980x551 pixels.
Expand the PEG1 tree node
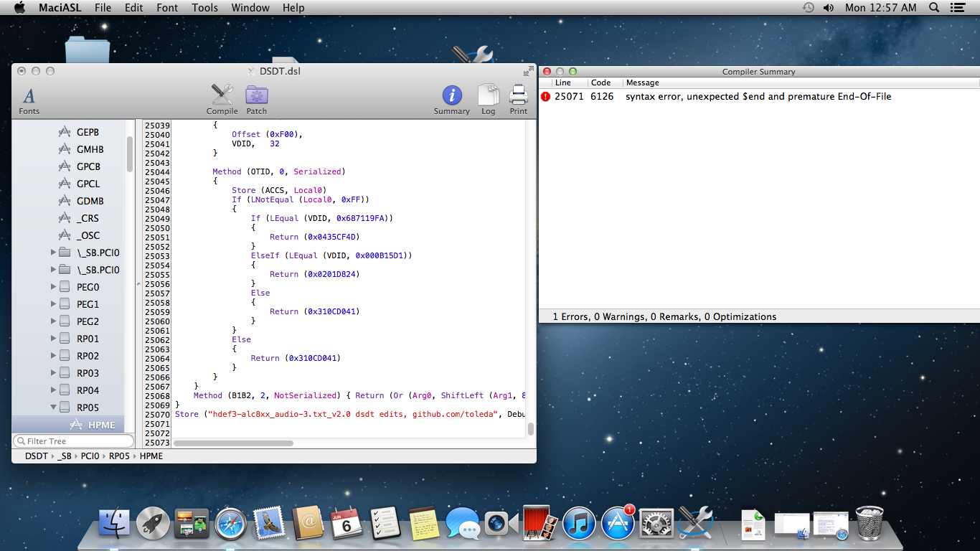click(54, 304)
